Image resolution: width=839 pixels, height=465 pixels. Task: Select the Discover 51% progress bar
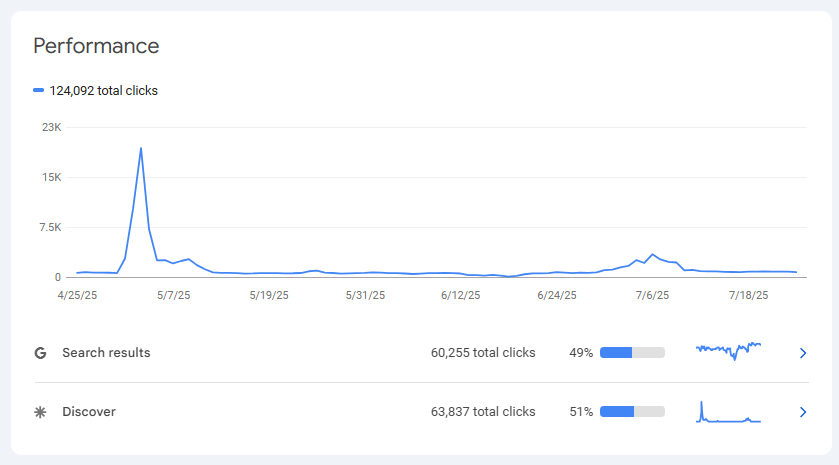pyautogui.click(x=632, y=412)
